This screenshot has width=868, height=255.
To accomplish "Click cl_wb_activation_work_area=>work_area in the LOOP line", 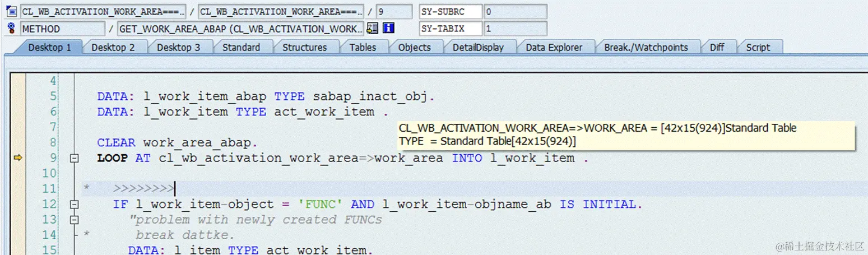I will (x=301, y=159).
